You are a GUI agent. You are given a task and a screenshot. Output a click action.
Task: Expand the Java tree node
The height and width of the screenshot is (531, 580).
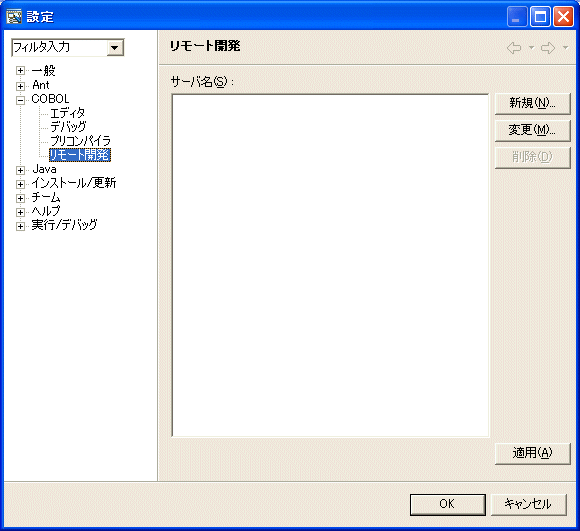pyautogui.click(x=20, y=170)
